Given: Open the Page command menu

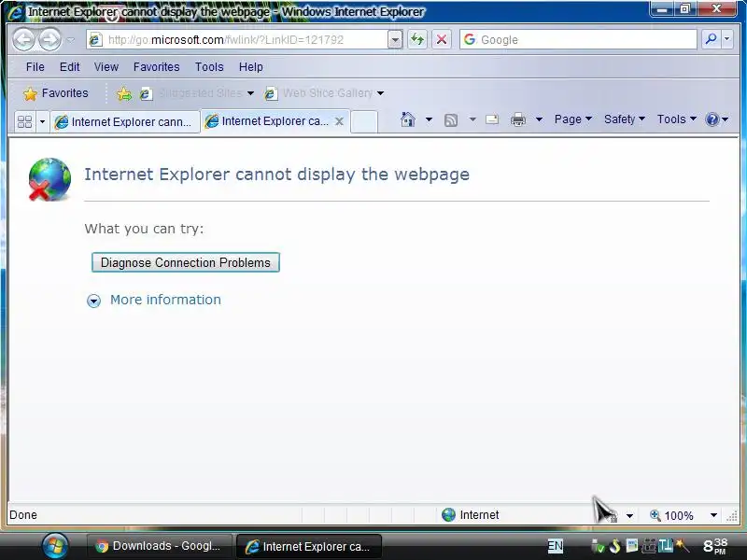Looking at the screenshot, I should coord(572,119).
